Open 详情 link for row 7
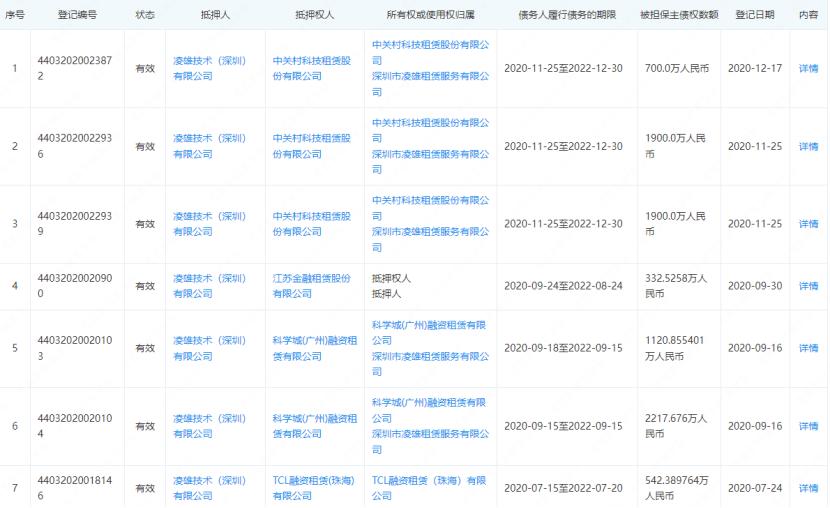 tap(808, 488)
